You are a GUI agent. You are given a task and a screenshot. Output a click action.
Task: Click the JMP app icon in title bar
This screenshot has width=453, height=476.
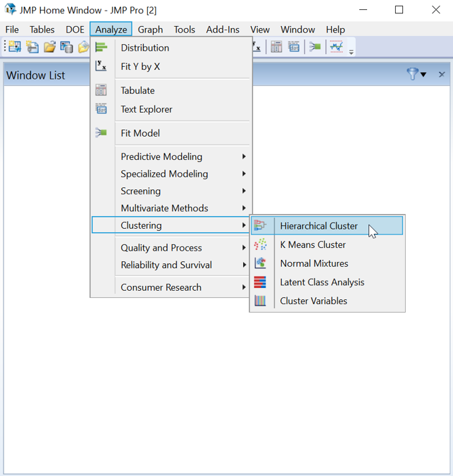coord(10,9)
